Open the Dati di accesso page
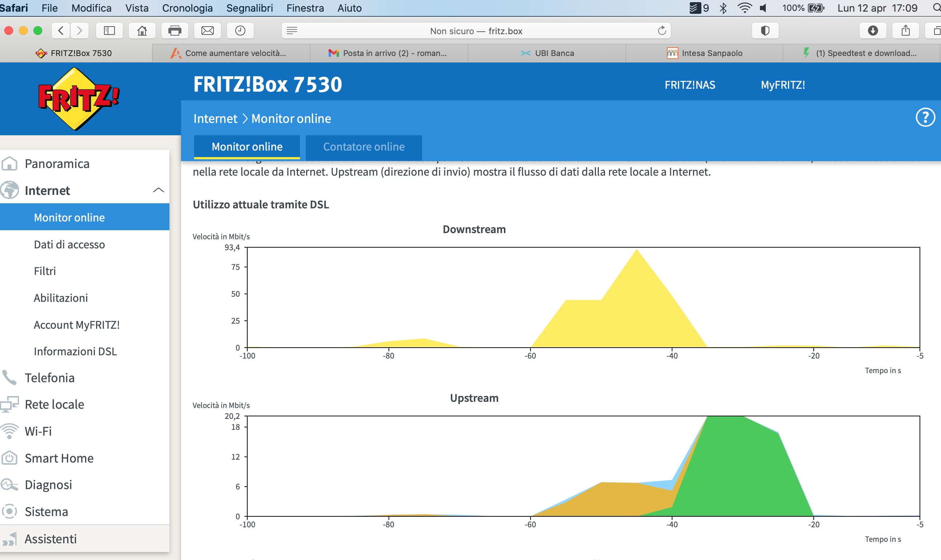The width and height of the screenshot is (941, 560). (x=69, y=244)
